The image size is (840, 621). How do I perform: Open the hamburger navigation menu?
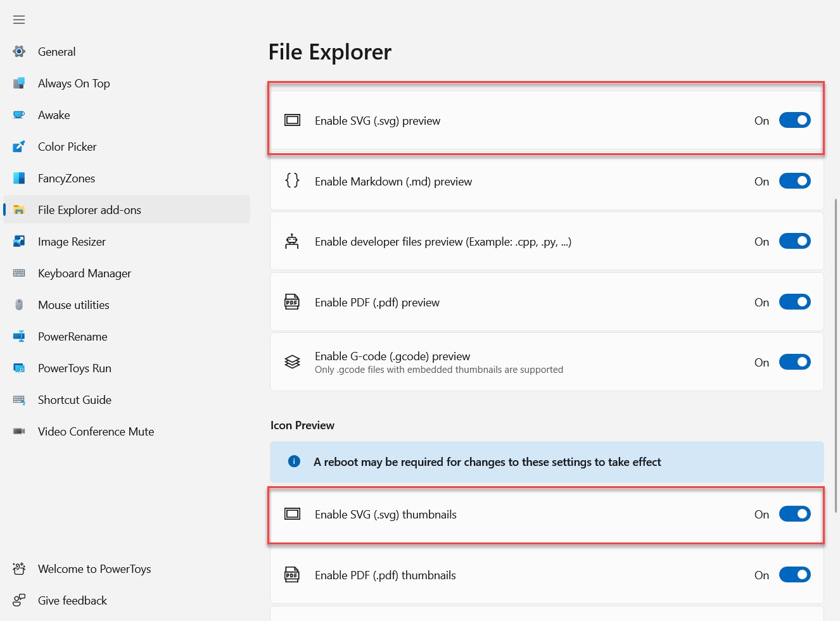coord(19,20)
